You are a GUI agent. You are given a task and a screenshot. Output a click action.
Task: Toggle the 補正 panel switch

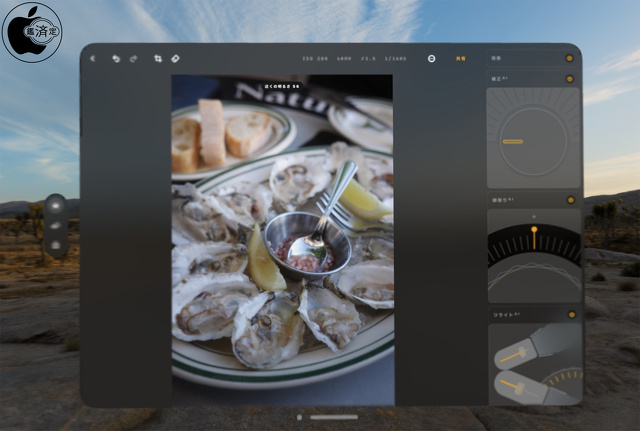click(x=569, y=79)
